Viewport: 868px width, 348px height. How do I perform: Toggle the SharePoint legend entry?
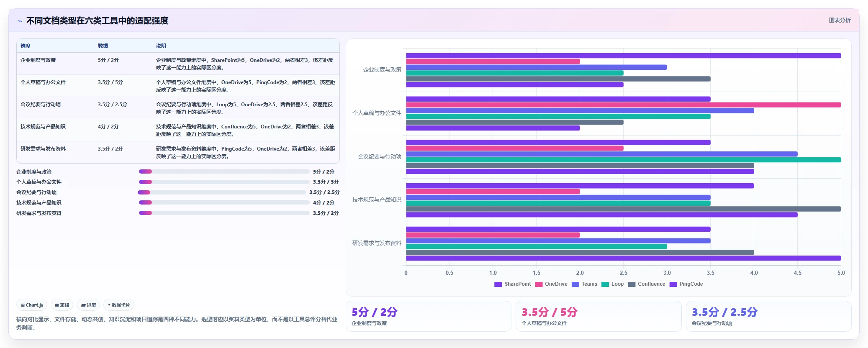coord(513,284)
